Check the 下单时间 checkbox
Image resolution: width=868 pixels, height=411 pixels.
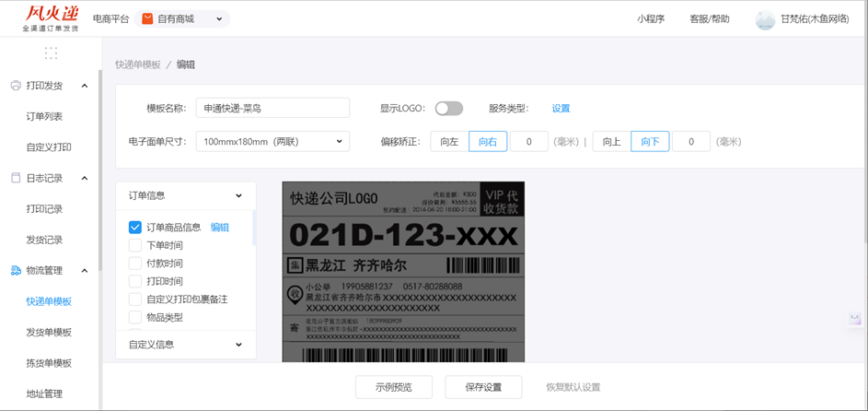click(135, 245)
